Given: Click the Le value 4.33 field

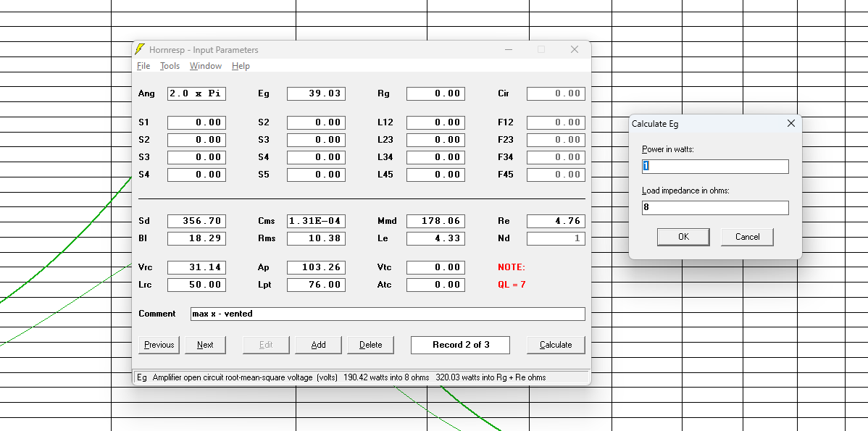Looking at the screenshot, I should 435,238.
